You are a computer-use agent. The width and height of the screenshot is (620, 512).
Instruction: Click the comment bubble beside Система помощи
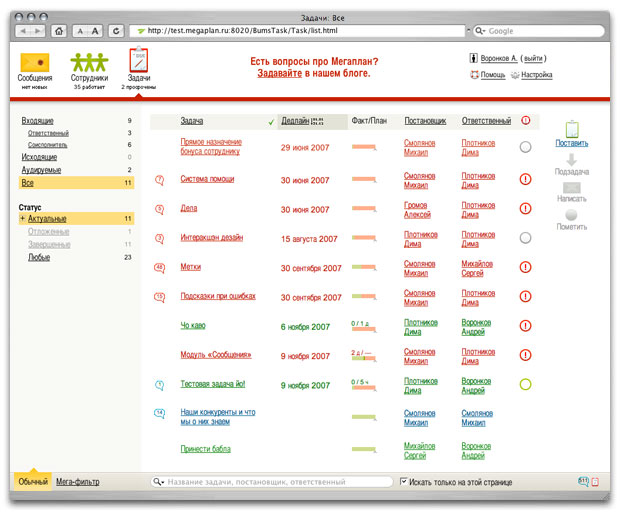[160, 181]
